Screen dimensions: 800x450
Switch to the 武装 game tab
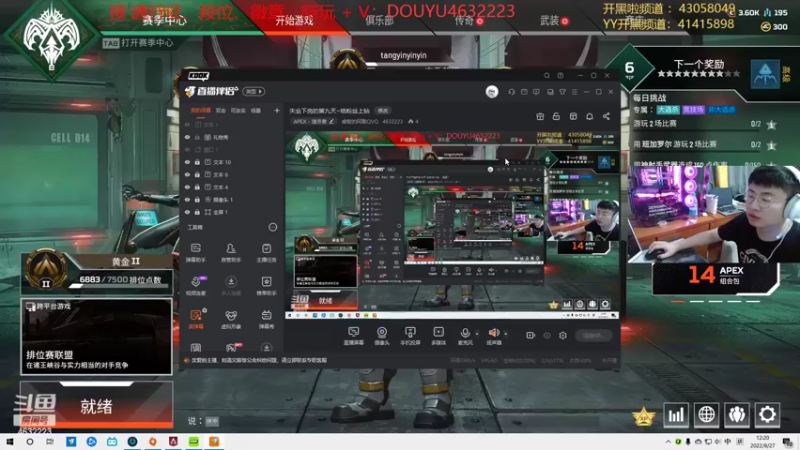click(549, 21)
